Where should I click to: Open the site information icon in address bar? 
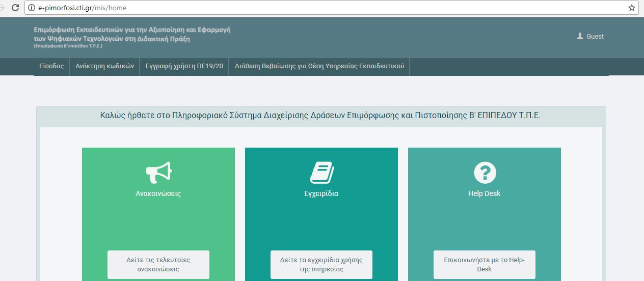coord(32,8)
